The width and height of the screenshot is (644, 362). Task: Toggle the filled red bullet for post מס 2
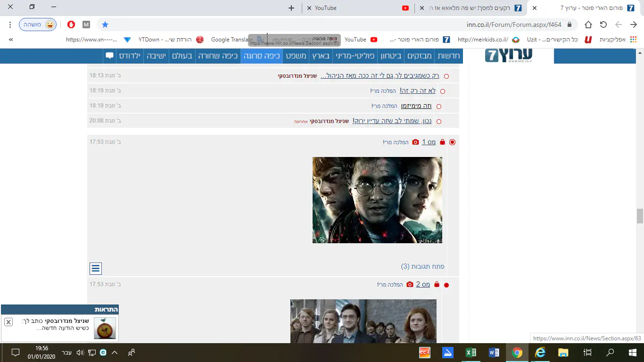point(446,285)
